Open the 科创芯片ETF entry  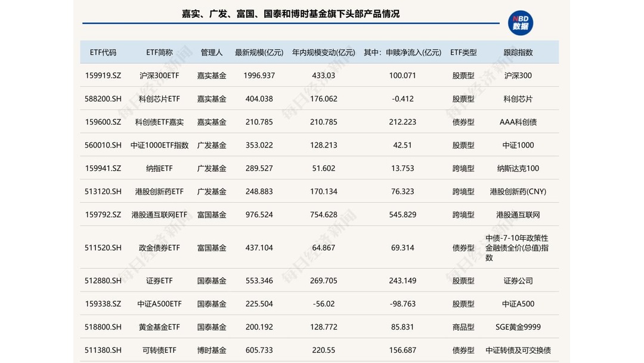click(158, 99)
